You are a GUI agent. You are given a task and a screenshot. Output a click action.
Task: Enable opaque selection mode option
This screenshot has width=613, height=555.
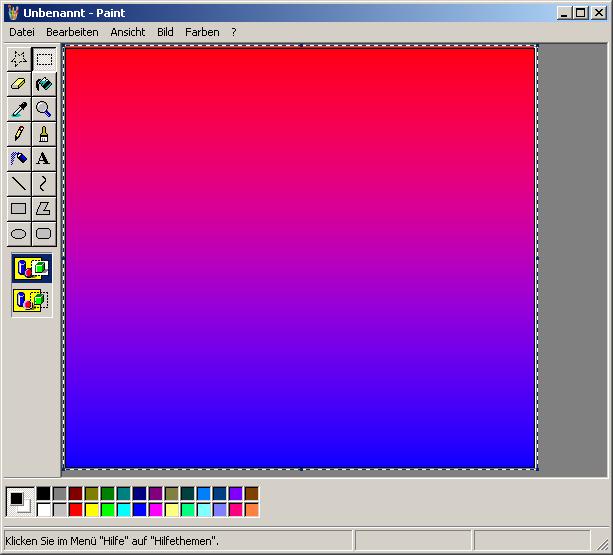[x=31, y=268]
